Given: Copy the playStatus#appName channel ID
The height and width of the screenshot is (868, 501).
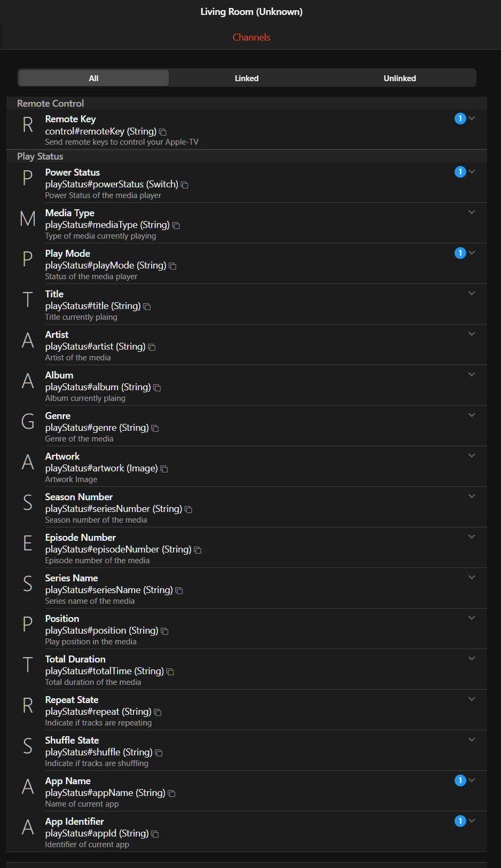Looking at the screenshot, I should [171, 793].
